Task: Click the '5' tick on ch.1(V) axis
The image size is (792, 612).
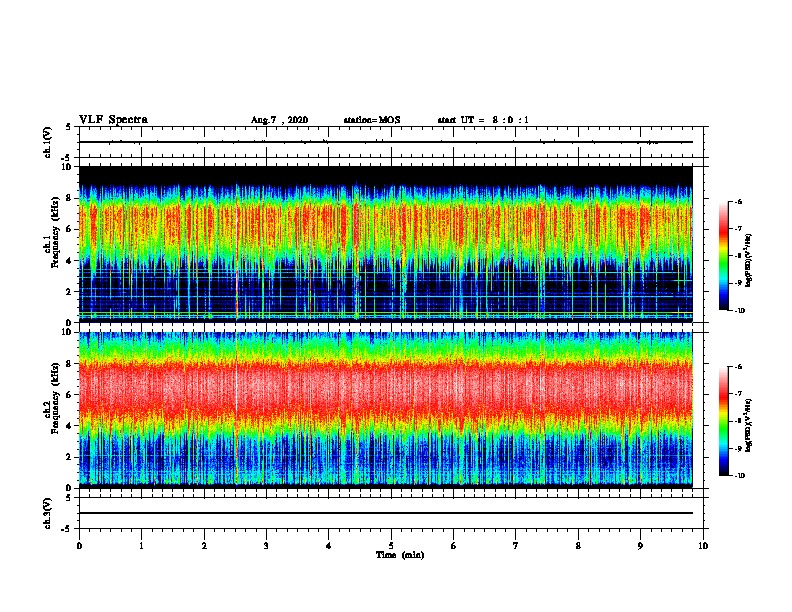Action: click(x=69, y=127)
